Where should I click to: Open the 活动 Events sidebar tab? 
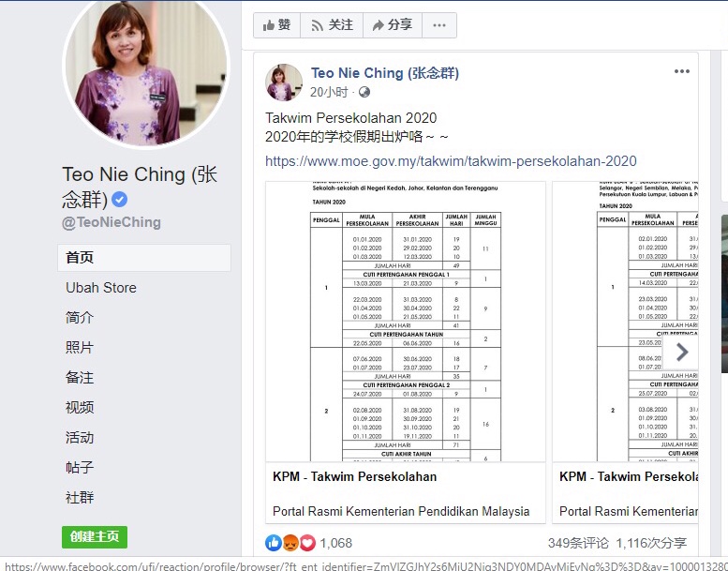click(x=80, y=438)
